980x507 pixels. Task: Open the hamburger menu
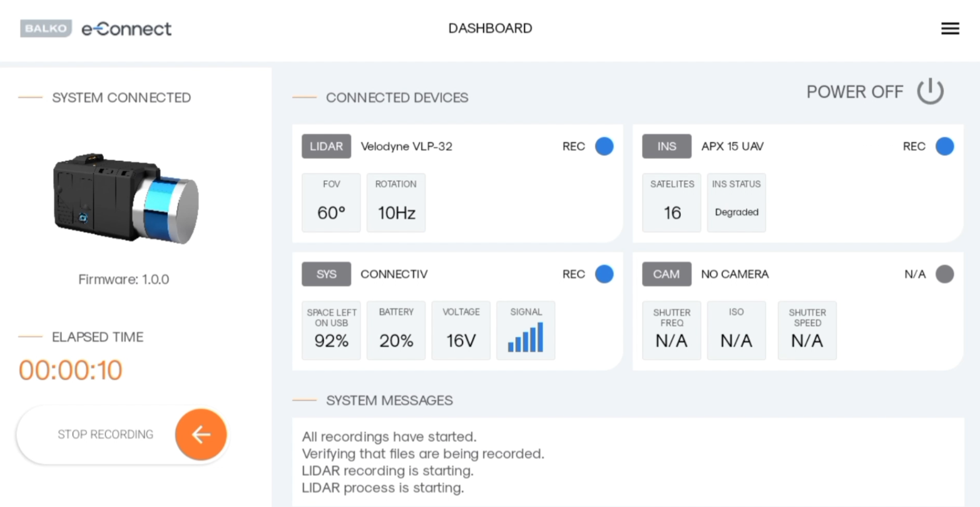[x=949, y=29]
